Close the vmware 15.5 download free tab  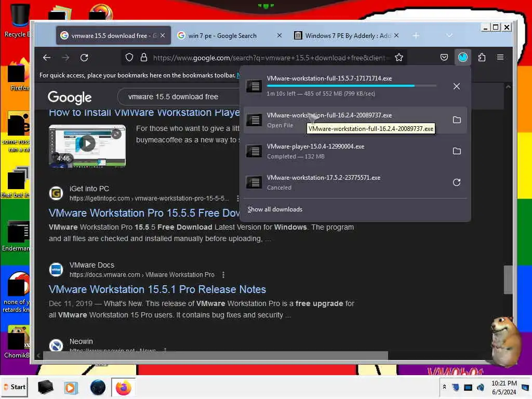163,36
